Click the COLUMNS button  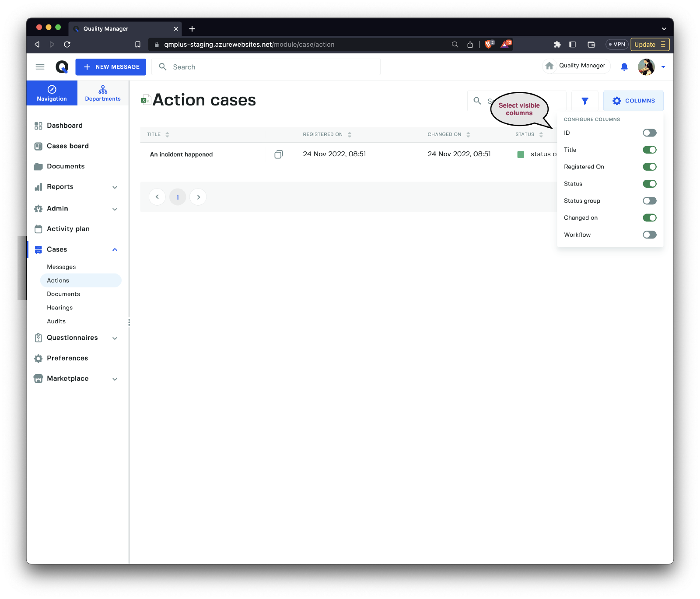[633, 101]
